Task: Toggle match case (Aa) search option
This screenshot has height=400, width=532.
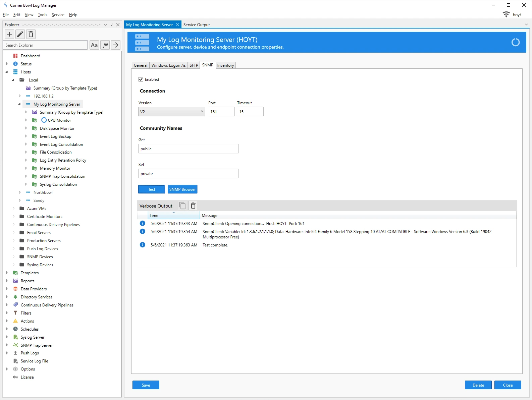Action: (94, 45)
